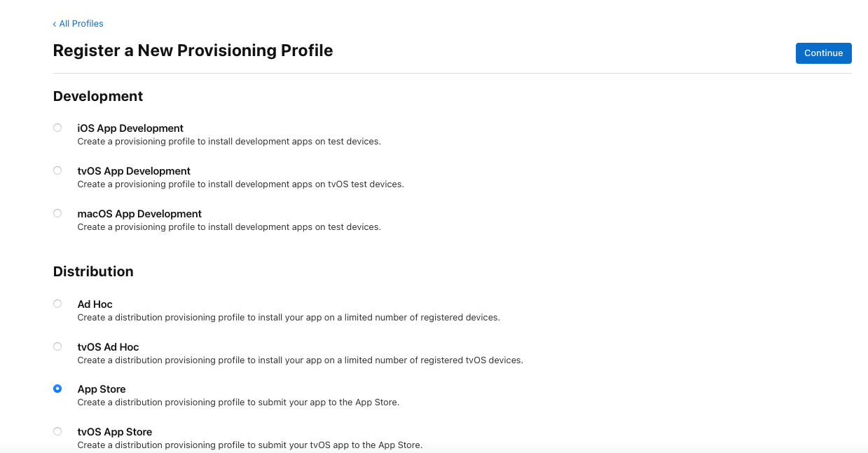Click the macOS App Development label text

point(139,214)
